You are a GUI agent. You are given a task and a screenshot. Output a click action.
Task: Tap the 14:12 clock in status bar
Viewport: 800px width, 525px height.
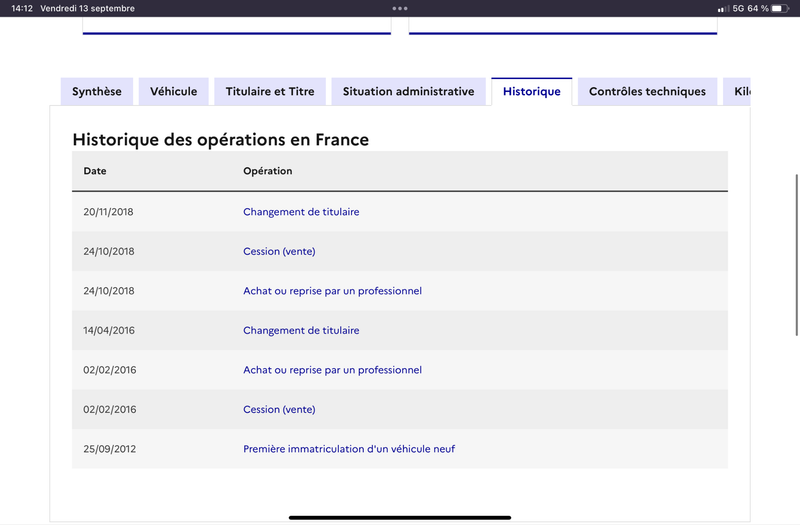(x=22, y=8)
